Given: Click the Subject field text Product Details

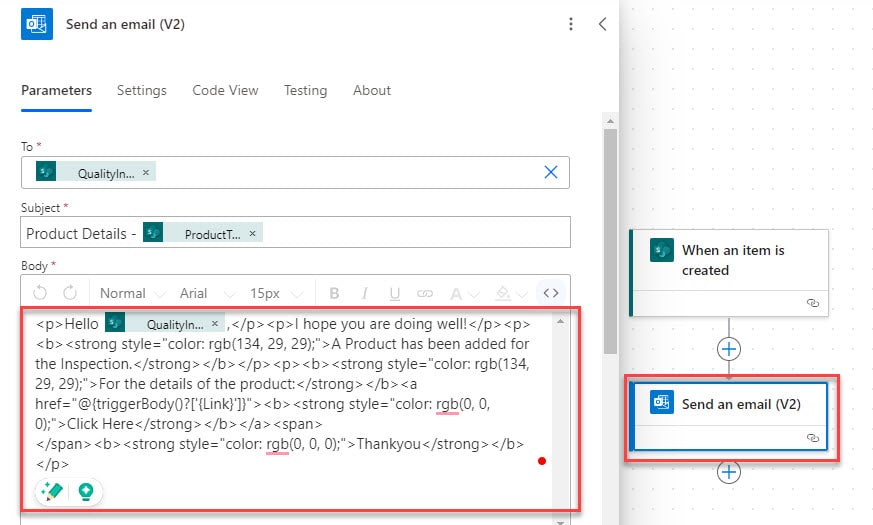Looking at the screenshot, I should [x=76, y=233].
